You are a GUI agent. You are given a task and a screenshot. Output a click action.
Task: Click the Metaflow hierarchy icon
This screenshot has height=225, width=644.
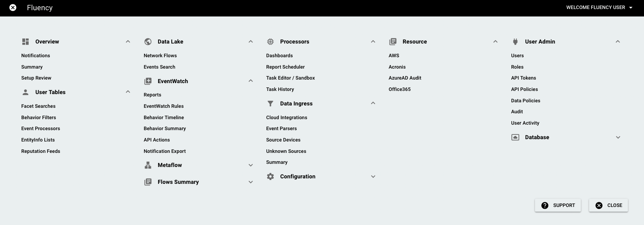148,165
